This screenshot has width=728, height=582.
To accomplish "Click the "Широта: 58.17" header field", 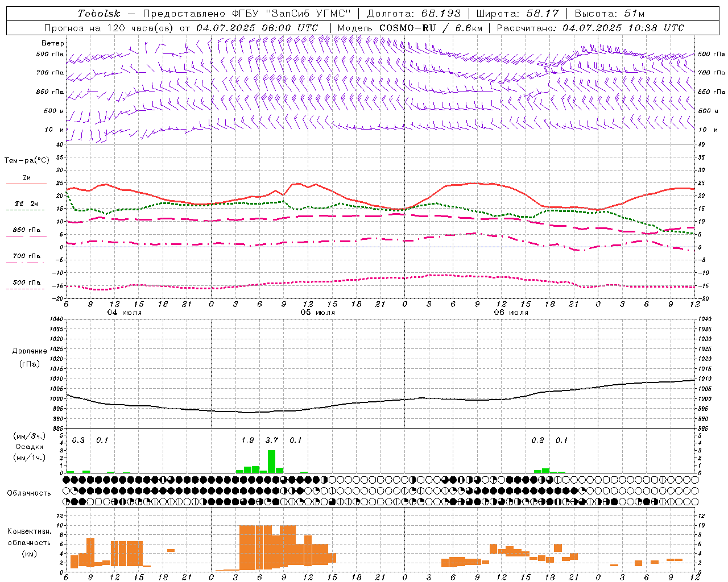I will [518, 14].
